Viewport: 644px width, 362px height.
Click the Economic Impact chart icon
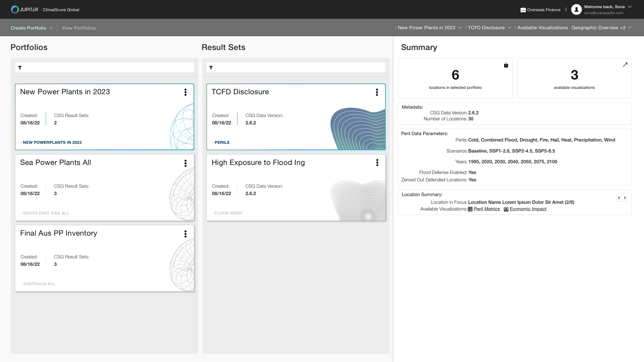tap(506, 209)
